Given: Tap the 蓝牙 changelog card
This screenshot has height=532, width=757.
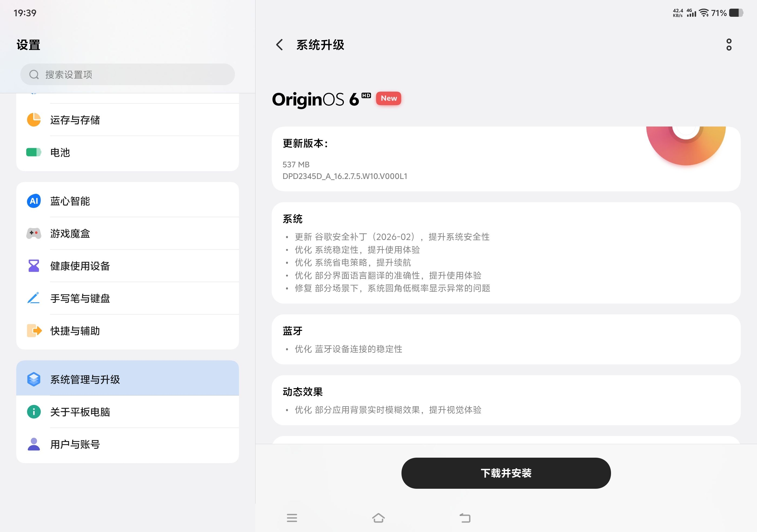Looking at the screenshot, I should click(506, 339).
